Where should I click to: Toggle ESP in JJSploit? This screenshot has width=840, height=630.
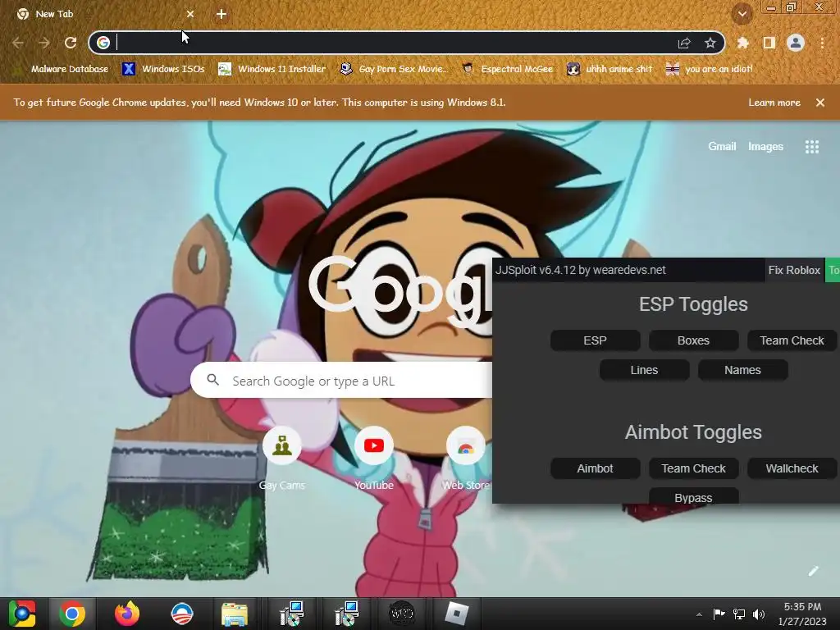point(596,340)
